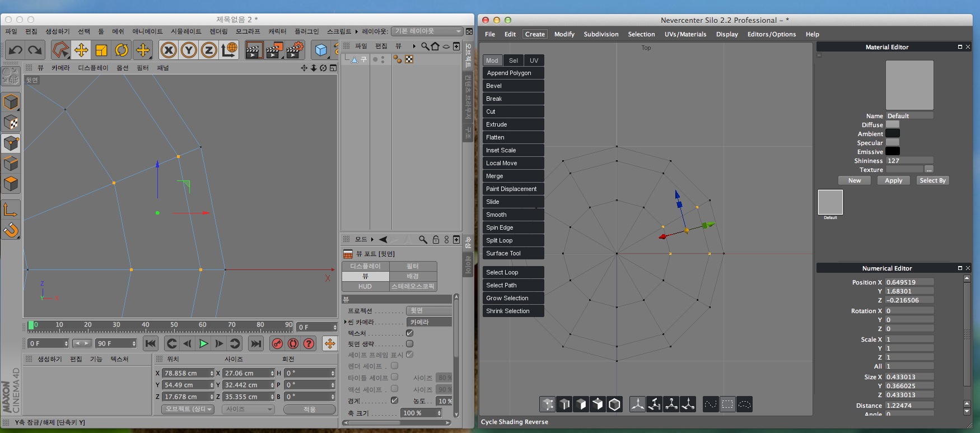
Task: Activate the Scale tool in Cinema 4D toolbar
Action: [101, 50]
